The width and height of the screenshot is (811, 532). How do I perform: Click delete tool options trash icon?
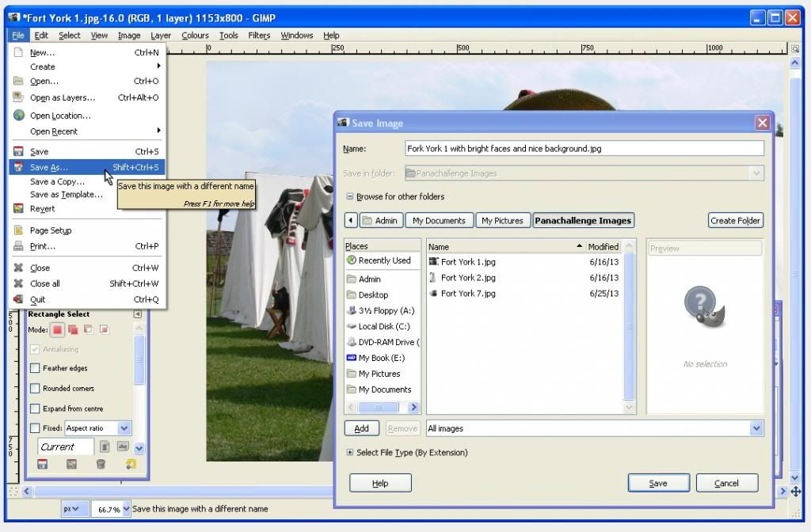[x=101, y=464]
